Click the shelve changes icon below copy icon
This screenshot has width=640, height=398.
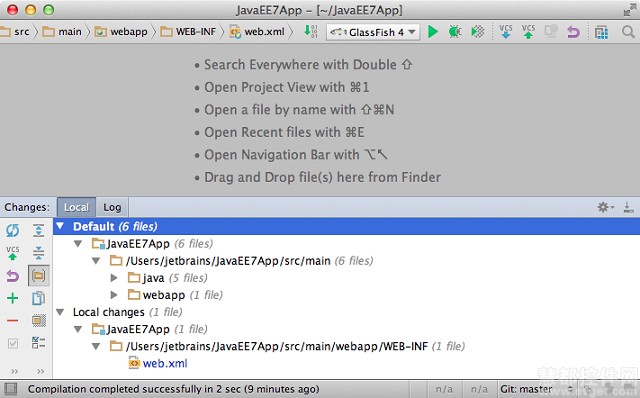click(38, 320)
